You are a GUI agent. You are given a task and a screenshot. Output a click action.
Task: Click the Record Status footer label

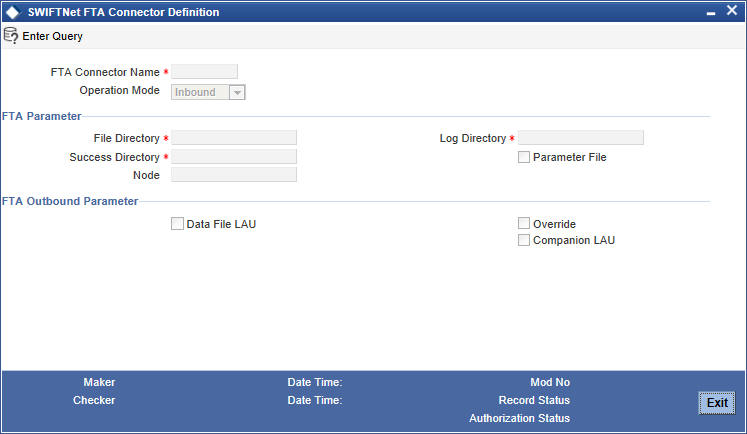tap(534, 400)
